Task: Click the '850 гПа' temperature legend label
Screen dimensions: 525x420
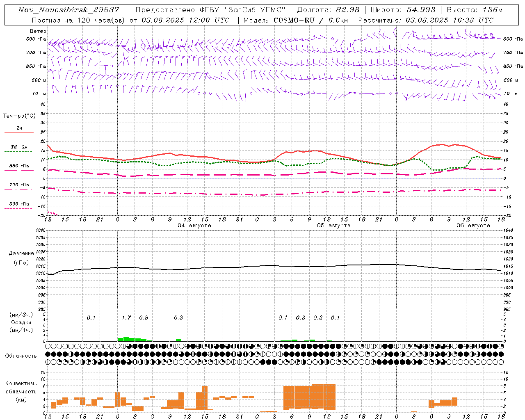Action: pos(19,166)
